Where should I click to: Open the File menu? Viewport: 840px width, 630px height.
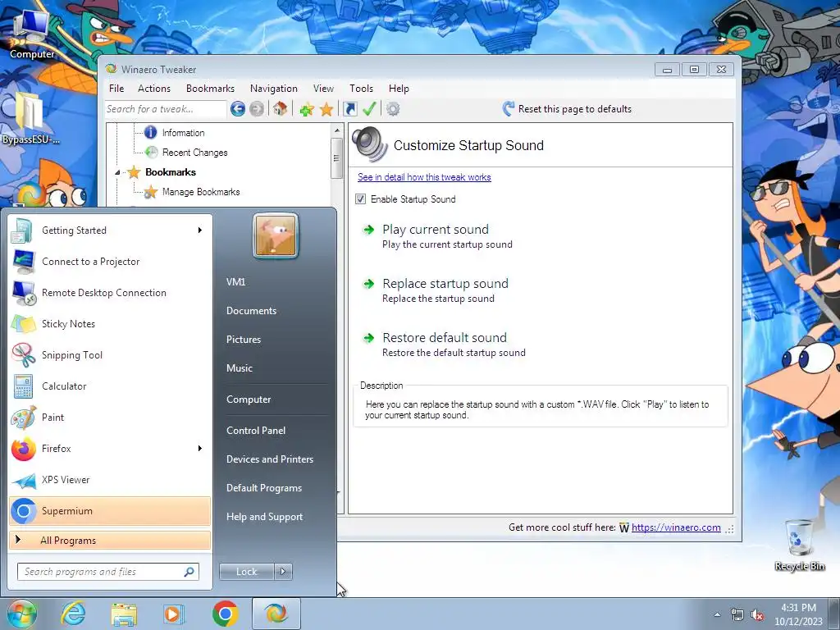pyautogui.click(x=116, y=89)
